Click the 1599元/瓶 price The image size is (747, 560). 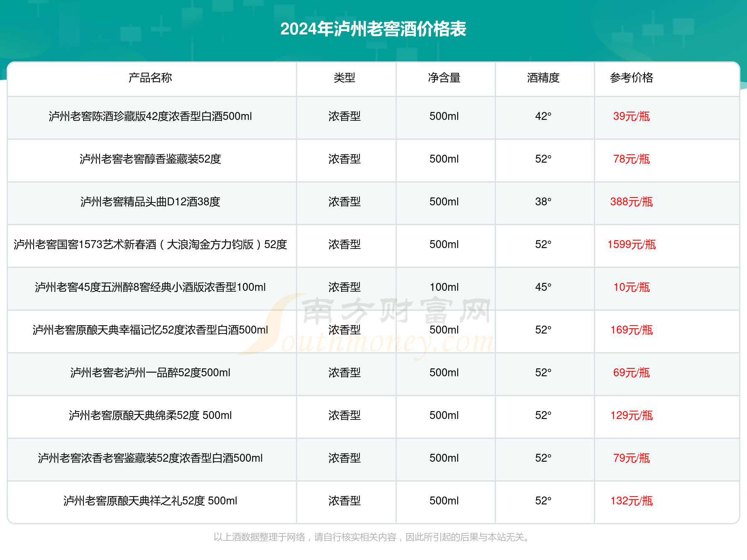click(632, 244)
